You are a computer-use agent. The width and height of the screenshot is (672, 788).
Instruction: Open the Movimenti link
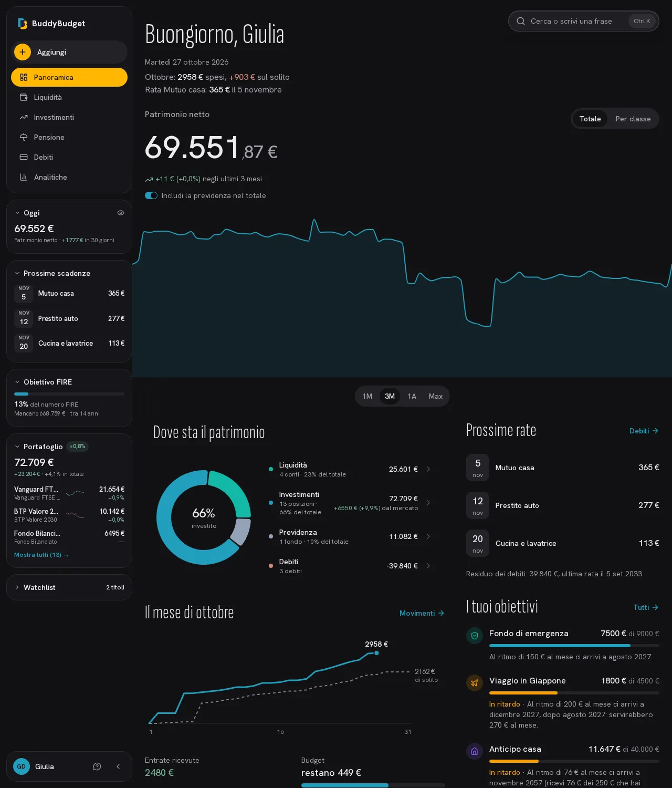[422, 613]
